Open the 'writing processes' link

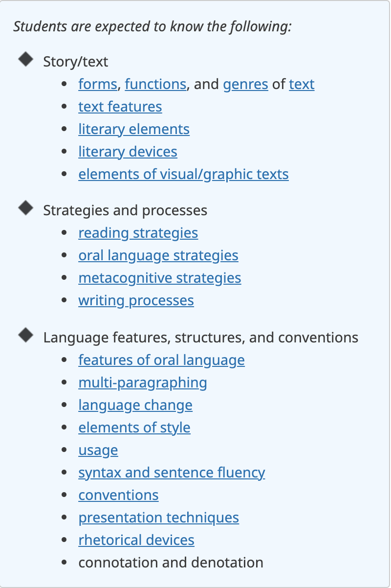(x=136, y=301)
